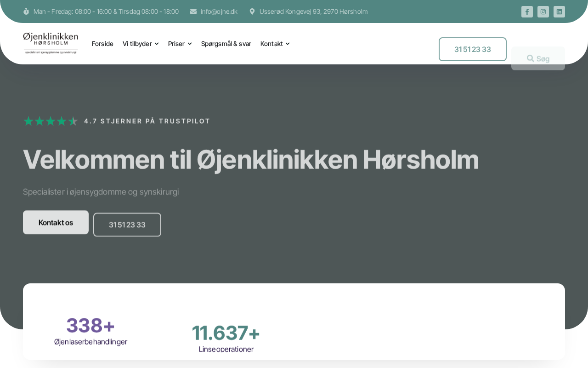Click the magnifying glass search icon
Image resolution: width=588 pixels, height=368 pixels.
(x=531, y=58)
